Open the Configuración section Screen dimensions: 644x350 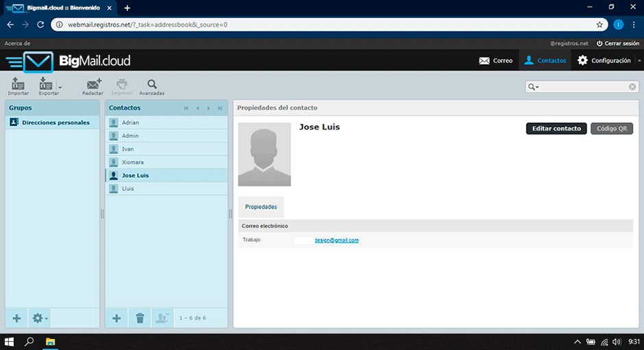(x=604, y=60)
